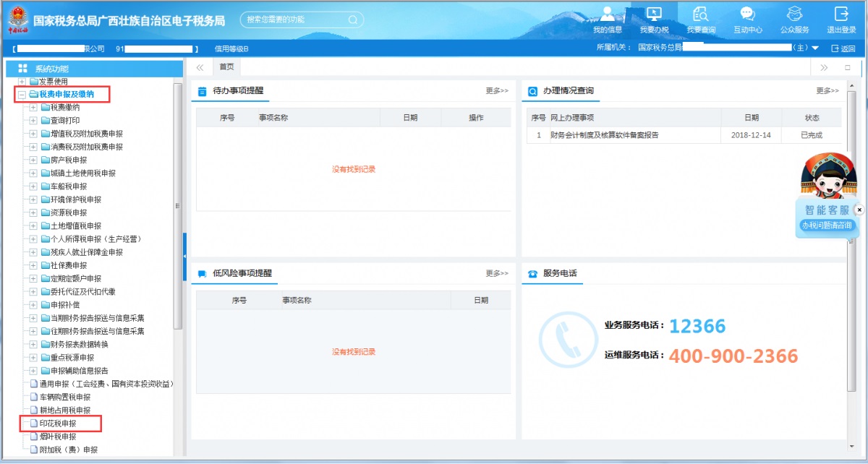868x464 pixels.
Task: Click 更多>> in 办理情况查询 panel
Action: click(x=827, y=91)
